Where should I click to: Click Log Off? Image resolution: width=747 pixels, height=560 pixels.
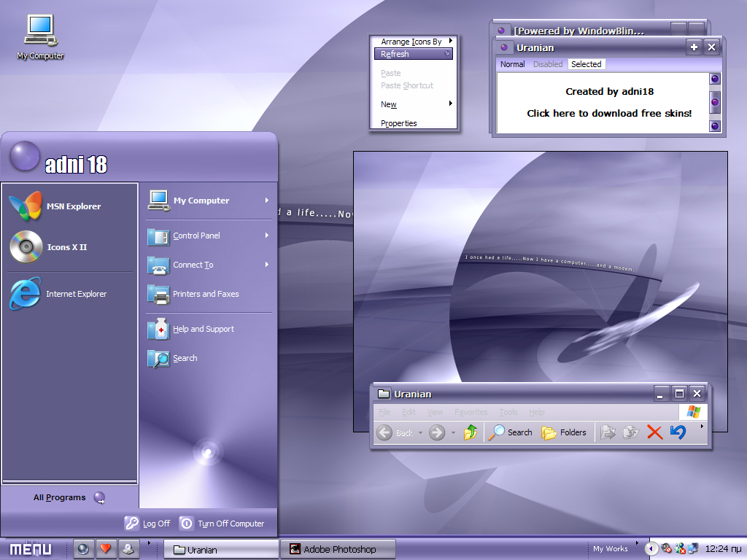tap(147, 524)
